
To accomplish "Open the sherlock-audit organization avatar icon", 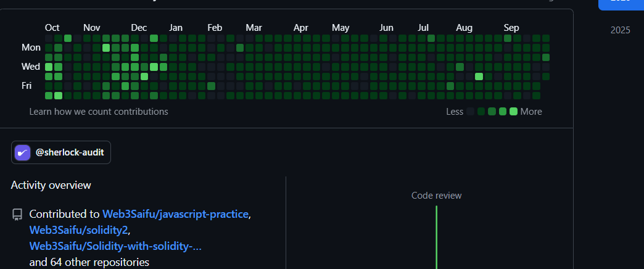I will pyautogui.click(x=23, y=152).
